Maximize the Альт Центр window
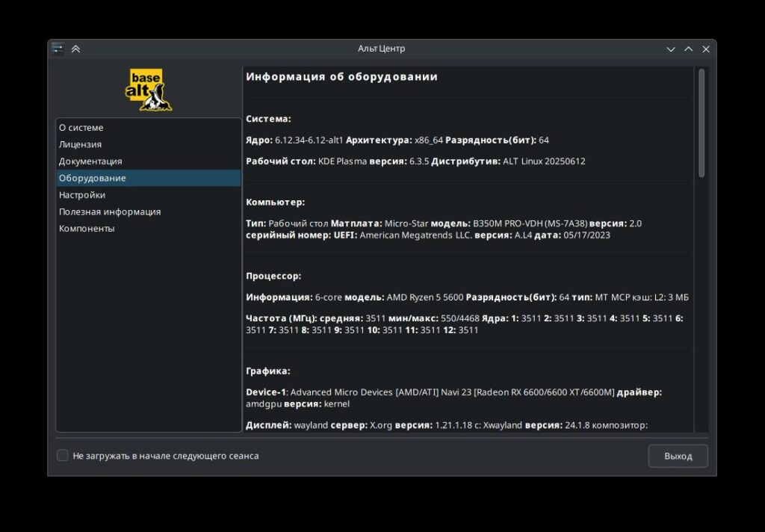Image resolution: width=765 pixels, height=532 pixels. click(688, 49)
